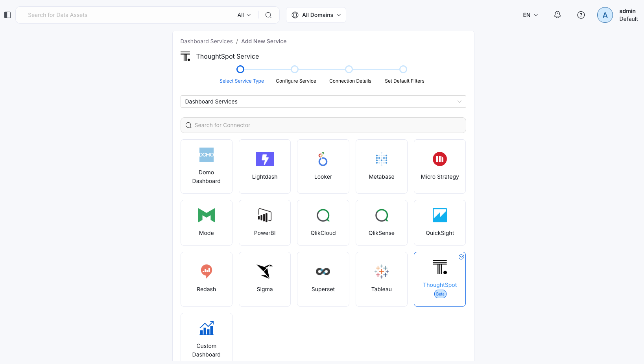Expand the Dashboard Services dropdown
The image size is (644, 364).
click(323, 102)
